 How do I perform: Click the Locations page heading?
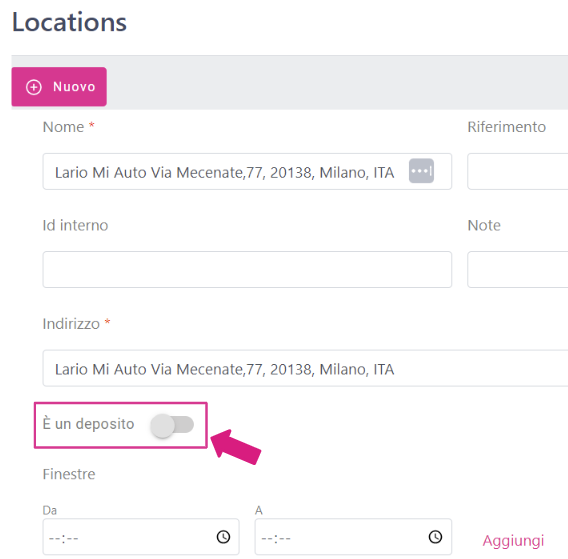[x=69, y=22]
